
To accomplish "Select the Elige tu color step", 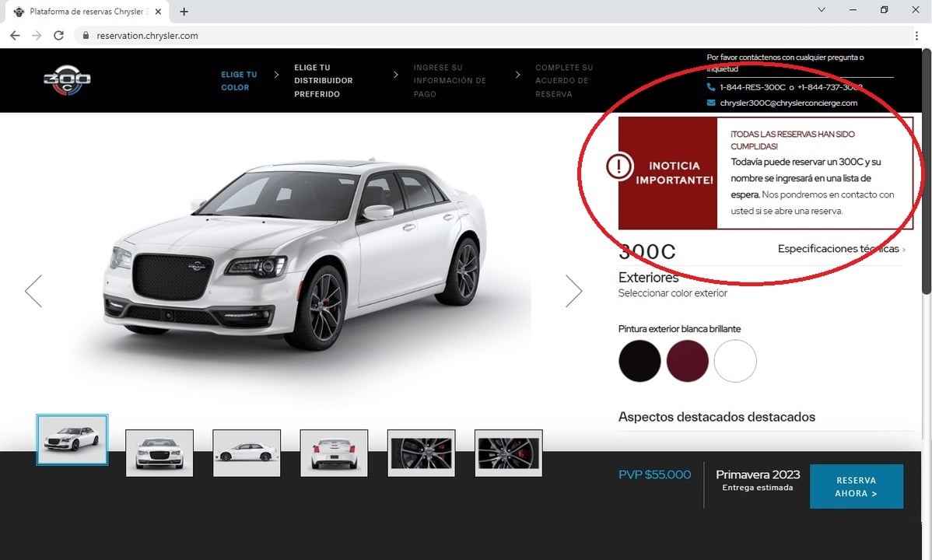I will [239, 81].
